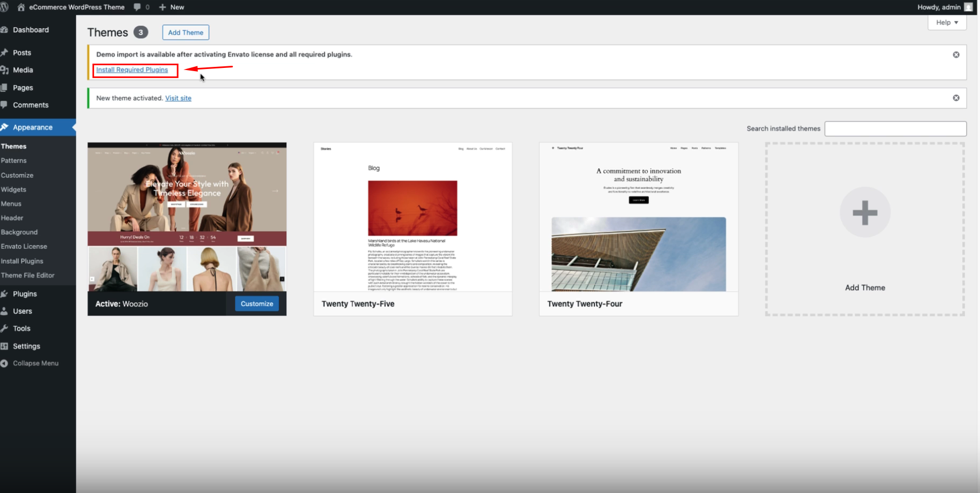Image resolution: width=980 pixels, height=493 pixels.
Task: Click Customize button on Woozio theme
Action: [257, 304]
